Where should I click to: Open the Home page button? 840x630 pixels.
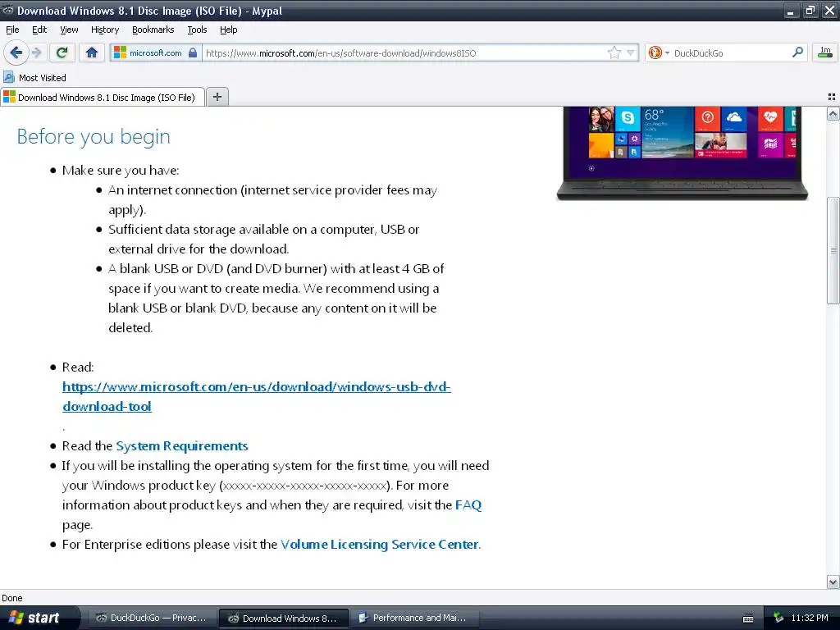92,52
